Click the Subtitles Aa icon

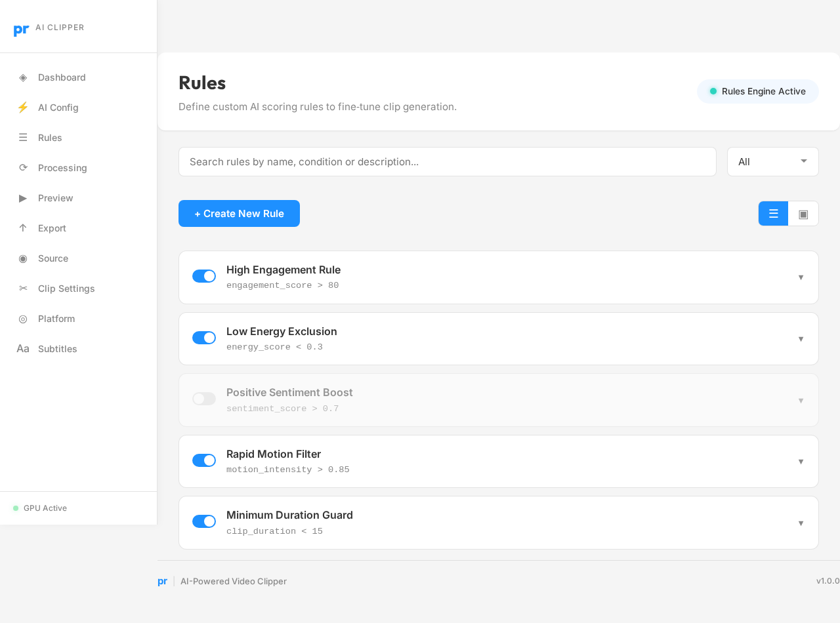(x=23, y=349)
